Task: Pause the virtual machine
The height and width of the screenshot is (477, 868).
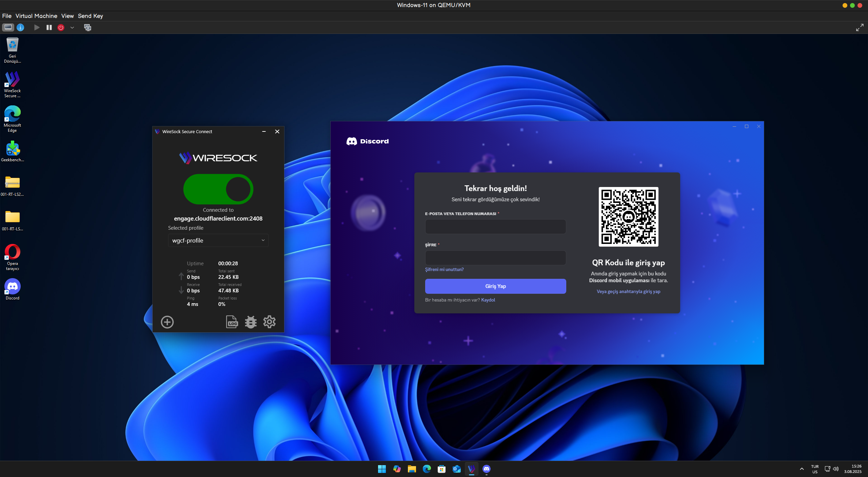Action: point(49,27)
